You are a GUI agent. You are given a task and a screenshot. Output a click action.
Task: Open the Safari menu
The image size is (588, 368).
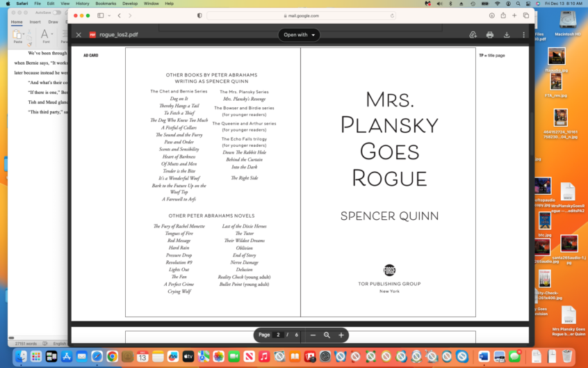(x=22, y=3)
